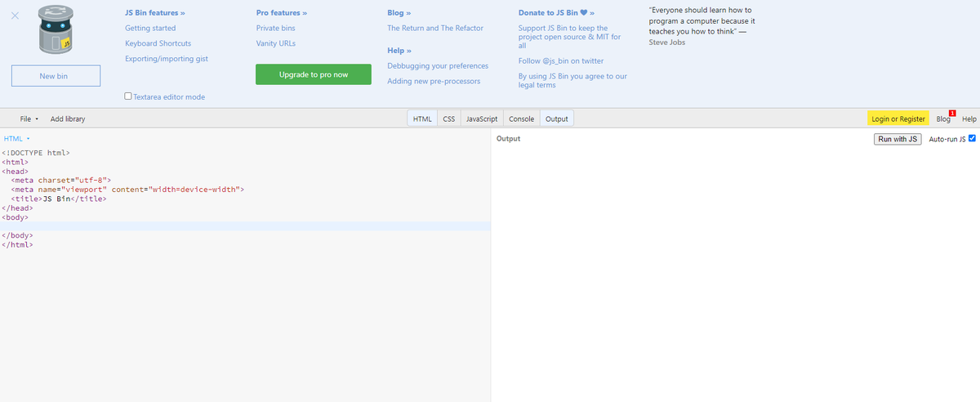Click the <title>JS Bin</title> code line
The height and width of the screenshot is (402, 980).
pos(59,199)
